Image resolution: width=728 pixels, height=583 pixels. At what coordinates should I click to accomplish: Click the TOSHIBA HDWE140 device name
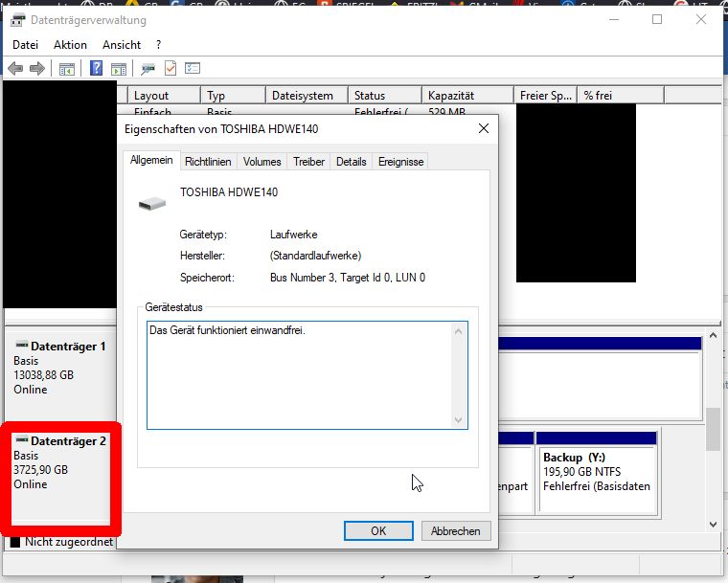[x=229, y=192]
